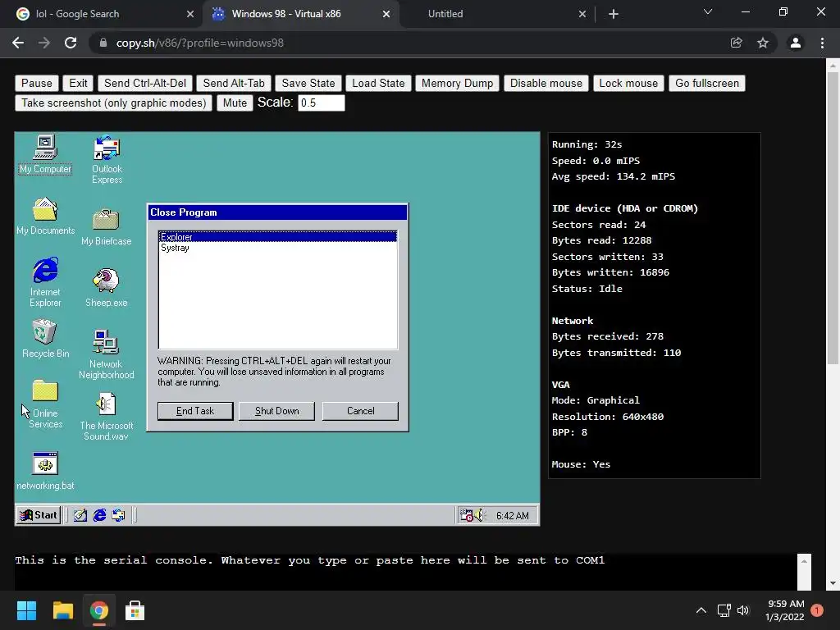Reload the browser page

point(71,43)
